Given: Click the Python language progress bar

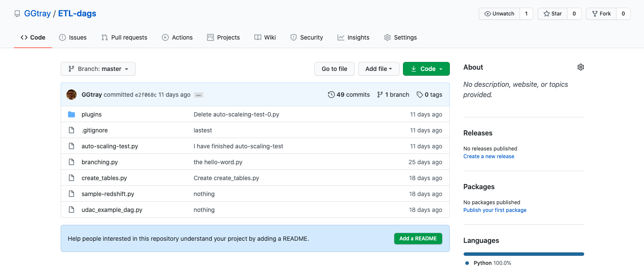Looking at the screenshot, I should click(523, 254).
